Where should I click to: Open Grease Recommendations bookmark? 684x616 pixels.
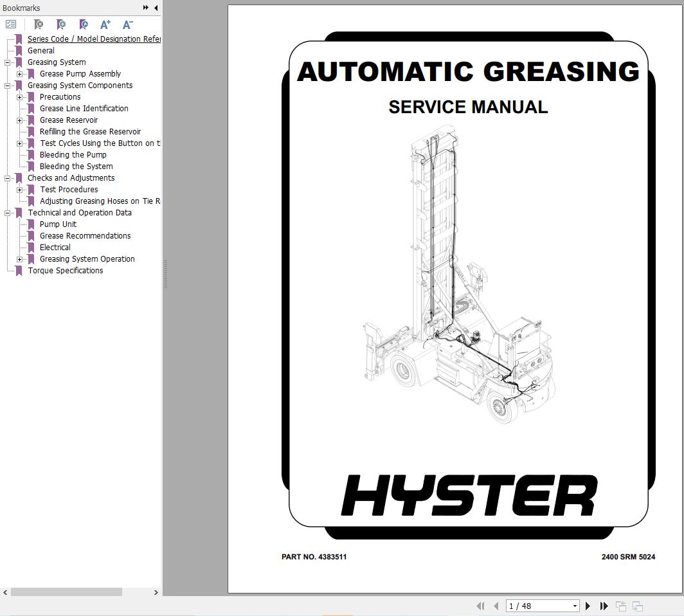(x=85, y=235)
